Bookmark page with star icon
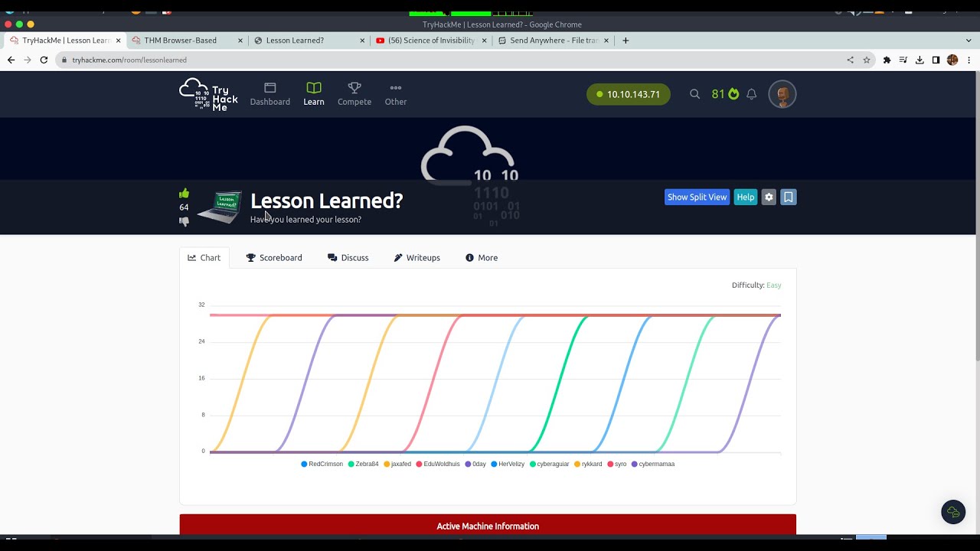 tap(867, 60)
